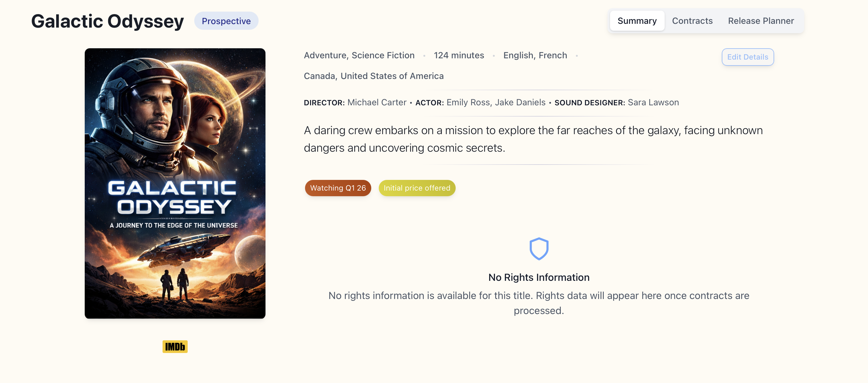Open the Contracts tab
The image size is (868, 383).
[692, 21]
